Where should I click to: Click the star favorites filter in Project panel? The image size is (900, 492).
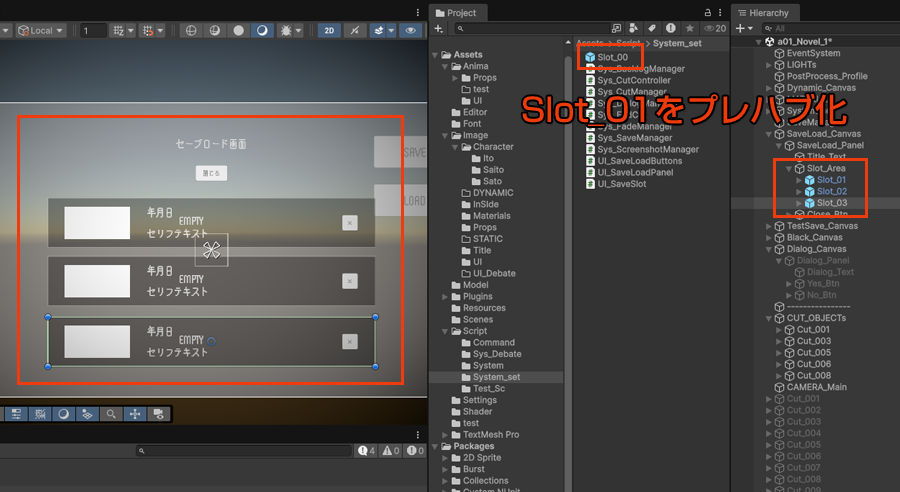click(x=688, y=29)
